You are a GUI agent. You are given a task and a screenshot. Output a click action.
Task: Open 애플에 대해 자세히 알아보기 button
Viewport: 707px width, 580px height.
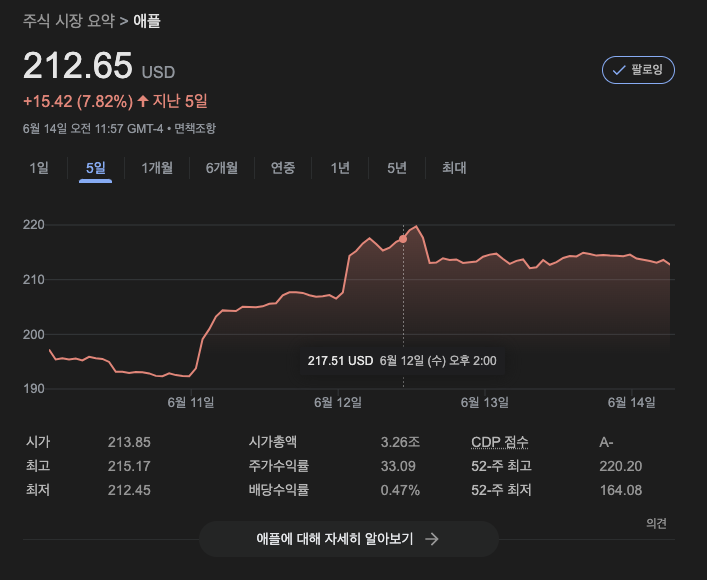click(349, 539)
